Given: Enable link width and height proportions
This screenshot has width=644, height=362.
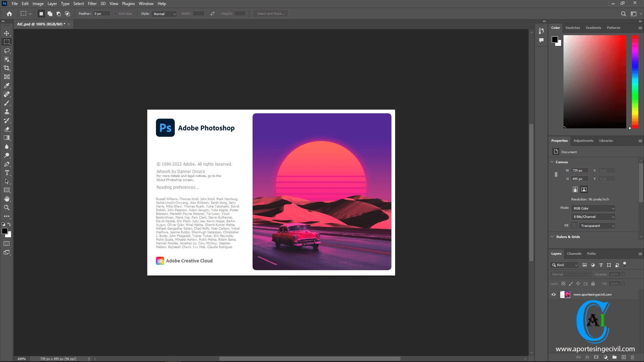Looking at the screenshot, I should 556,174.
